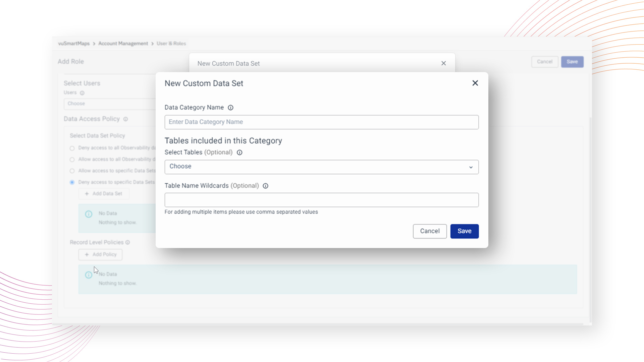The width and height of the screenshot is (644, 362).
Task: Click info icon beside Data Access Policy
Action: (125, 119)
